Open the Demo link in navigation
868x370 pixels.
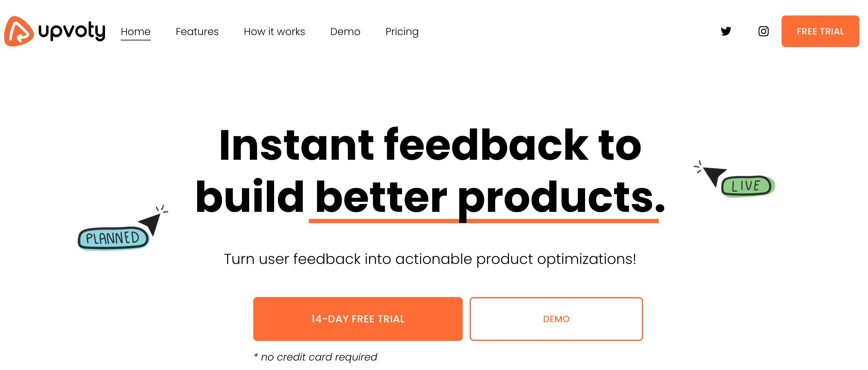click(345, 31)
